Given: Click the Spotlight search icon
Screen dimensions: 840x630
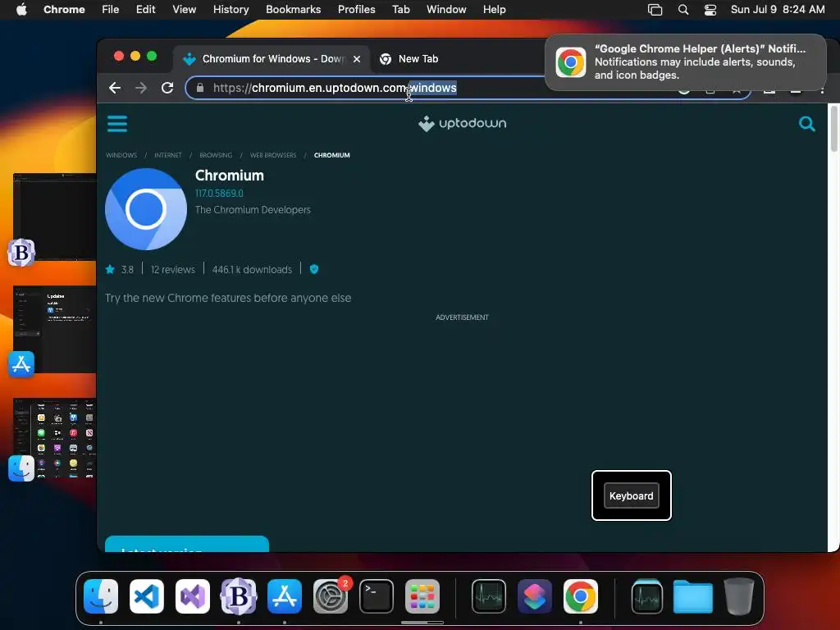Looking at the screenshot, I should pyautogui.click(x=683, y=10).
